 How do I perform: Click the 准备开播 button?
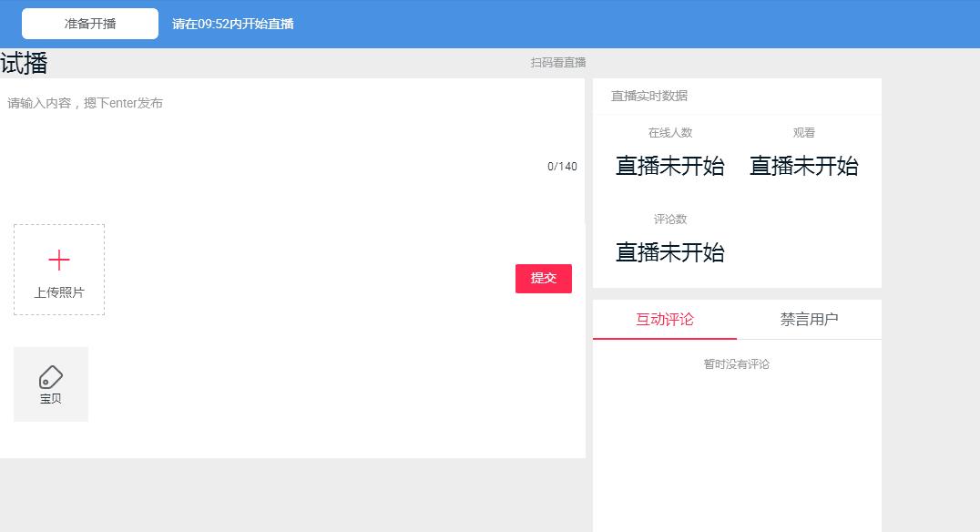point(90,23)
